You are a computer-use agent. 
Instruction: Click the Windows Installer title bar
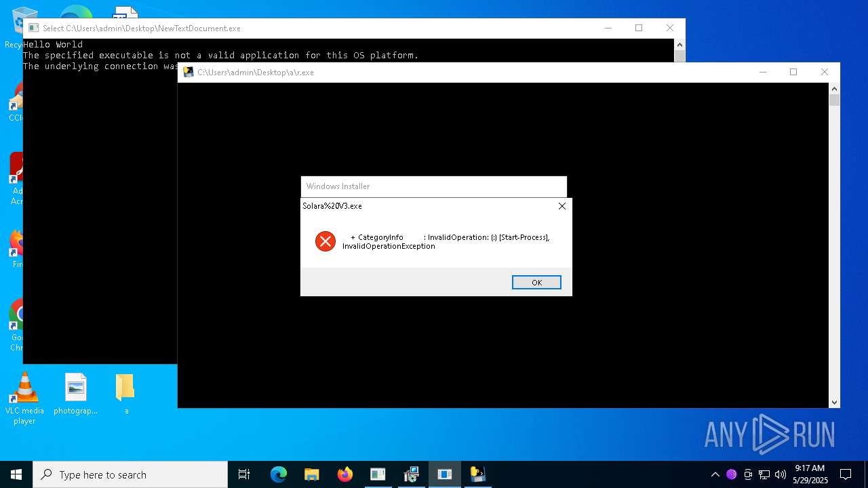pyautogui.click(x=433, y=186)
